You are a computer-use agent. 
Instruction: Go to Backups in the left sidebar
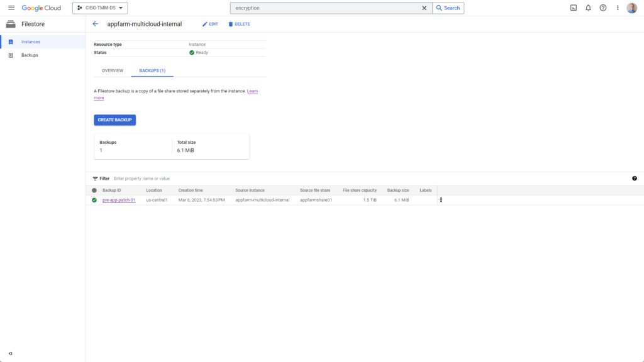30,55
